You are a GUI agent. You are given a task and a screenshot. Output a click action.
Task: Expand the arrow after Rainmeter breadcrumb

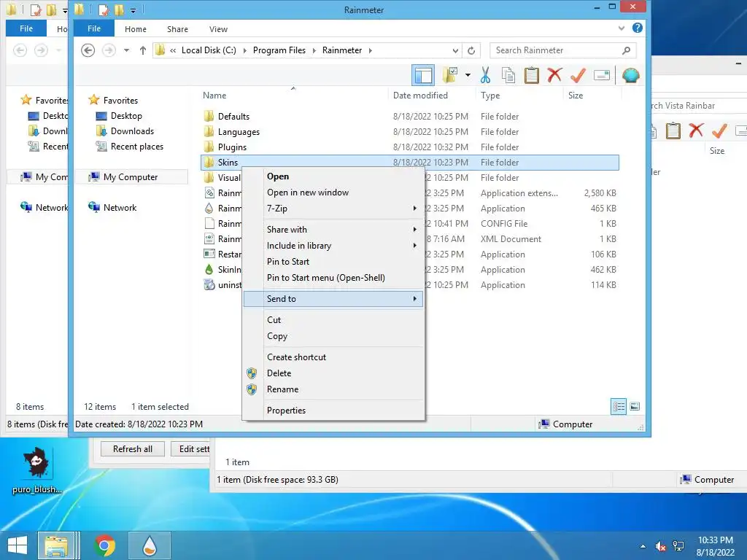pyautogui.click(x=370, y=50)
